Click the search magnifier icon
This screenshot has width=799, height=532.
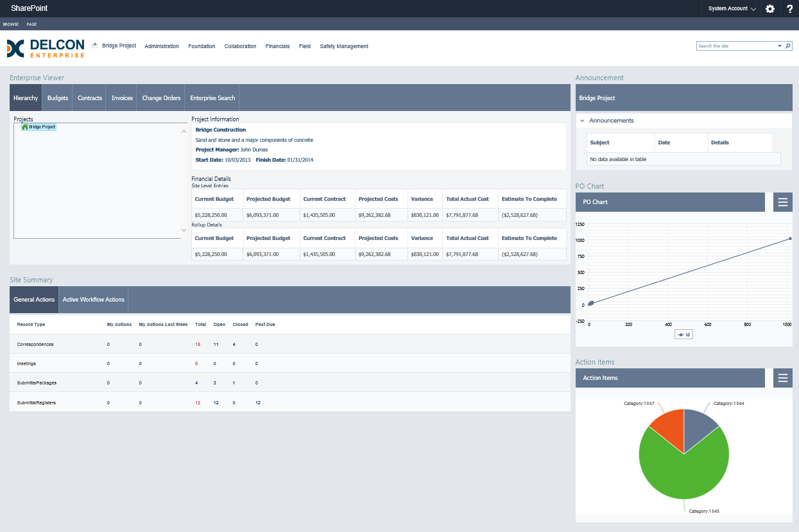click(x=788, y=46)
